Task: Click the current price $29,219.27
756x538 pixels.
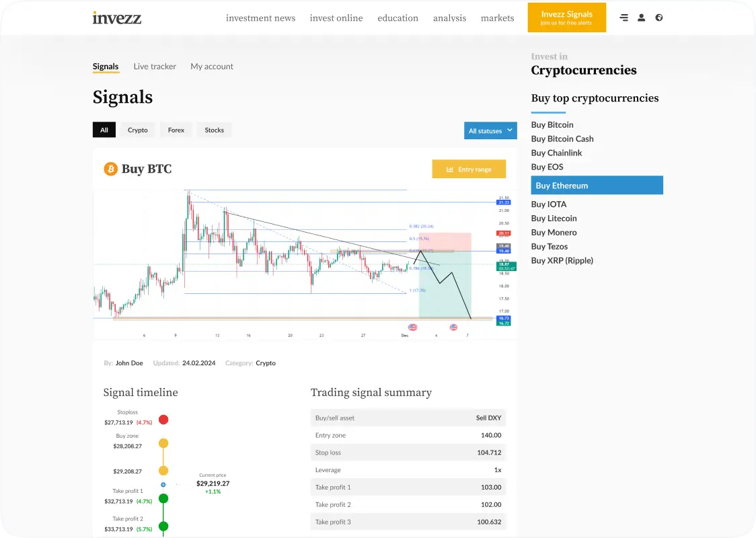Action: pos(213,484)
